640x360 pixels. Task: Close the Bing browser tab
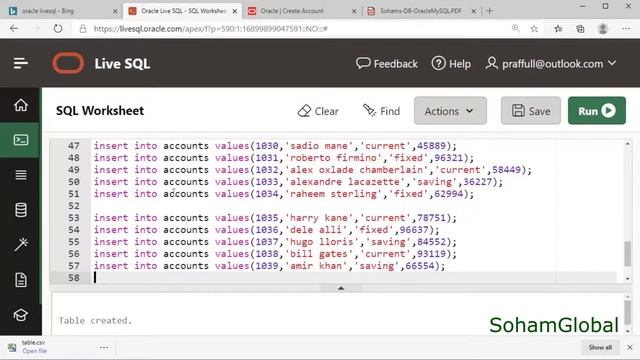coord(115,11)
